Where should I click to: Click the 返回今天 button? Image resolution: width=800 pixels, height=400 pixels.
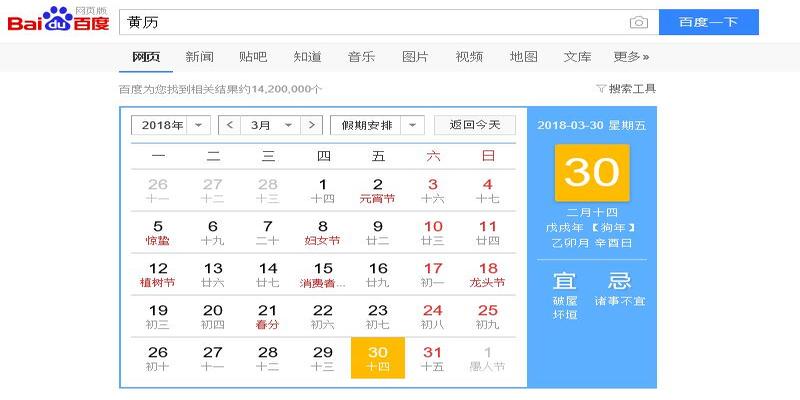pyautogui.click(x=475, y=125)
